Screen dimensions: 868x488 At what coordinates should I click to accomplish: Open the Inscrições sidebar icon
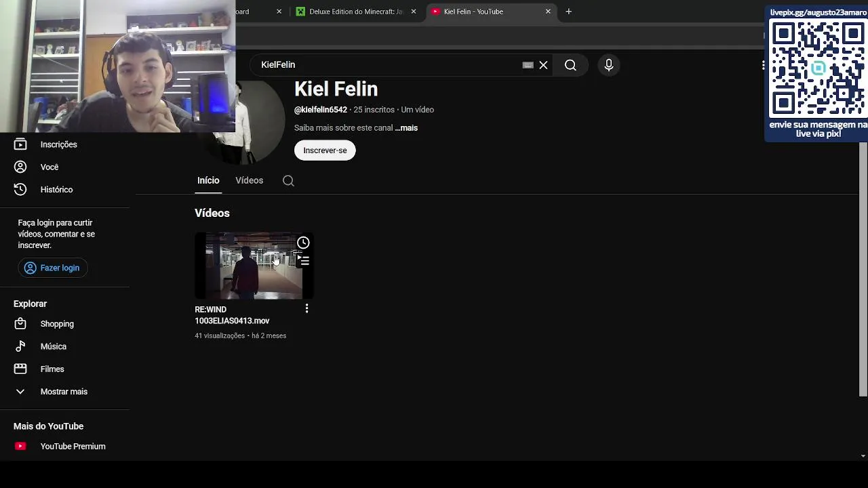click(x=20, y=144)
